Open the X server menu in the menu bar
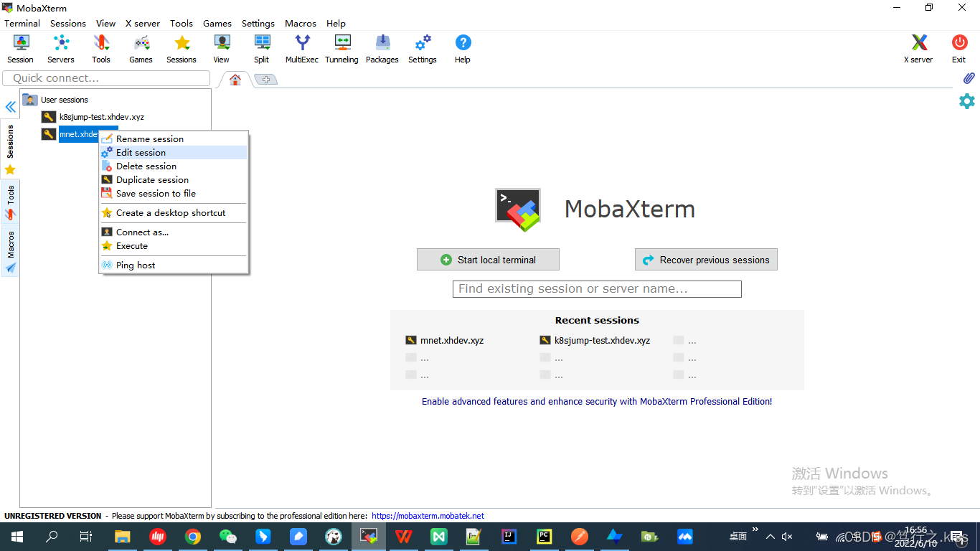Screen dimensions: 980x551 tap(143, 23)
